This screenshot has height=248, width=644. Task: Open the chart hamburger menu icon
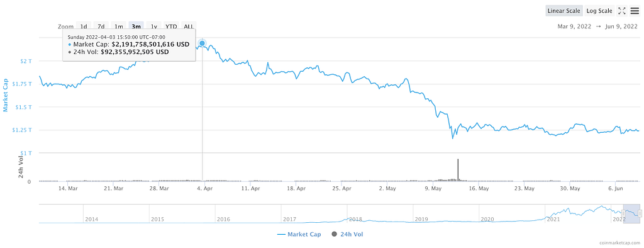click(x=635, y=11)
